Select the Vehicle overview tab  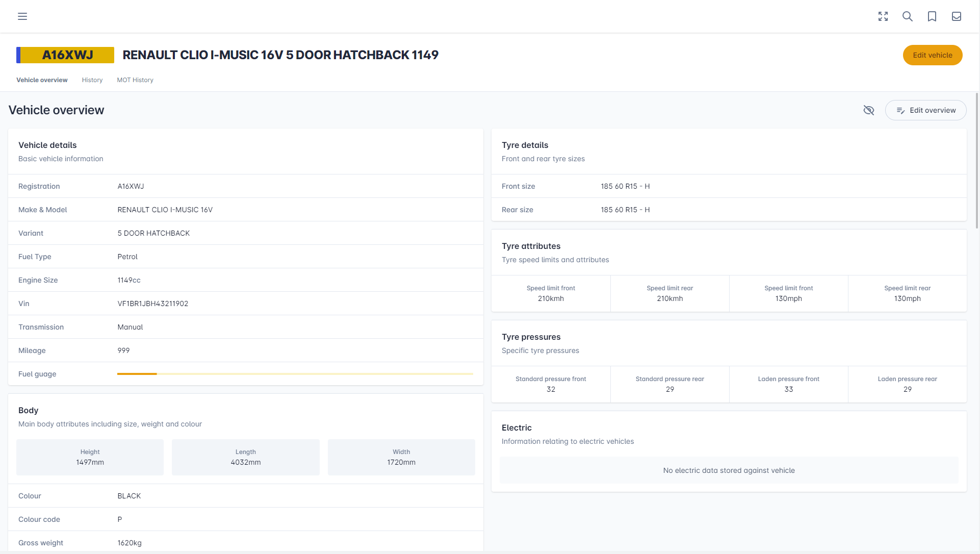pos(42,80)
